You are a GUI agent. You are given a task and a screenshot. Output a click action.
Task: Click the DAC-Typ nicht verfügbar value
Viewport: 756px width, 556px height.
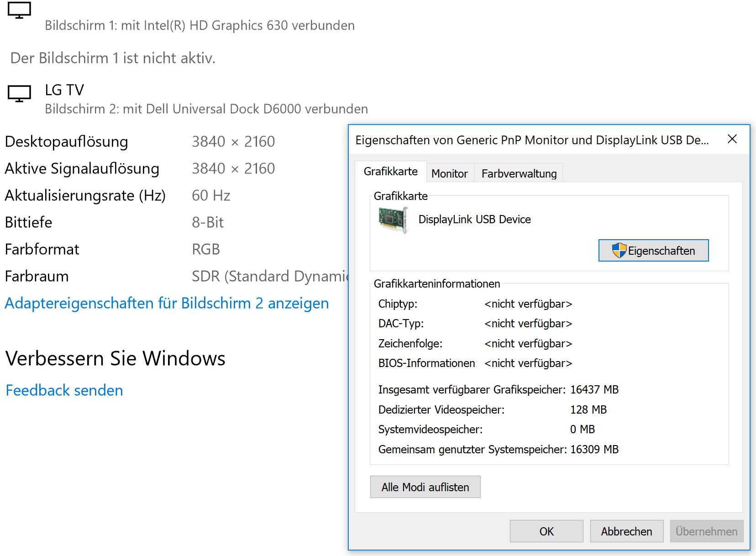tap(528, 324)
